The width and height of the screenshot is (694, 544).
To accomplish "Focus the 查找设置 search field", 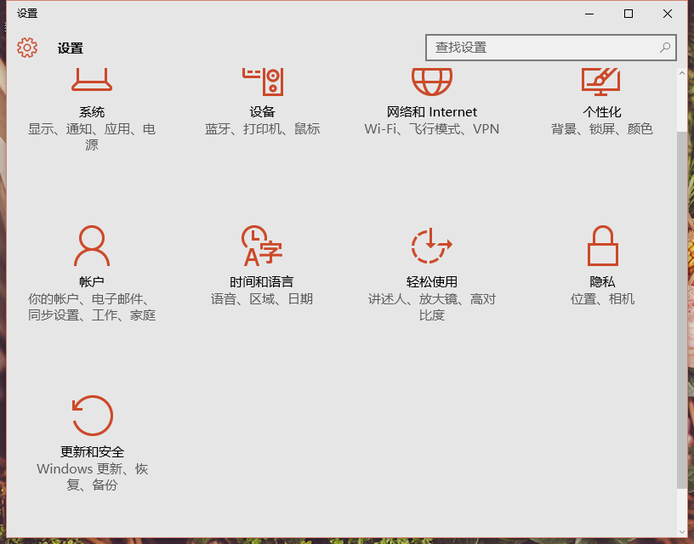I will click(540, 47).
